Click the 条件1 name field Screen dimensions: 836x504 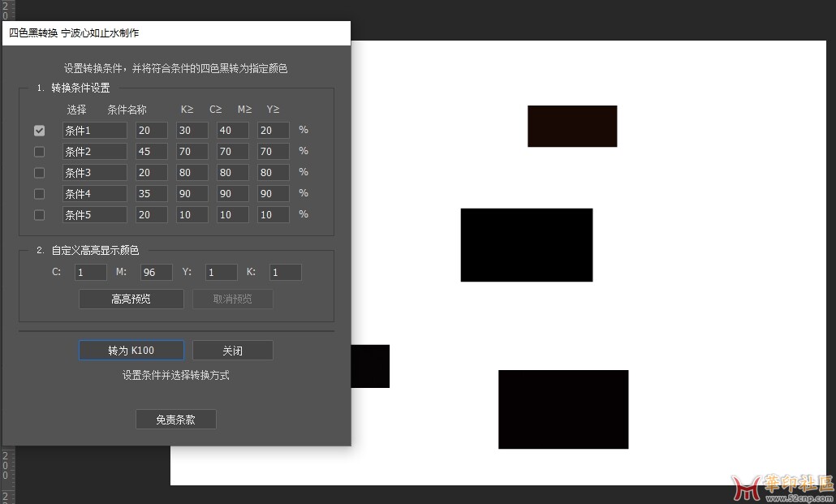point(95,131)
